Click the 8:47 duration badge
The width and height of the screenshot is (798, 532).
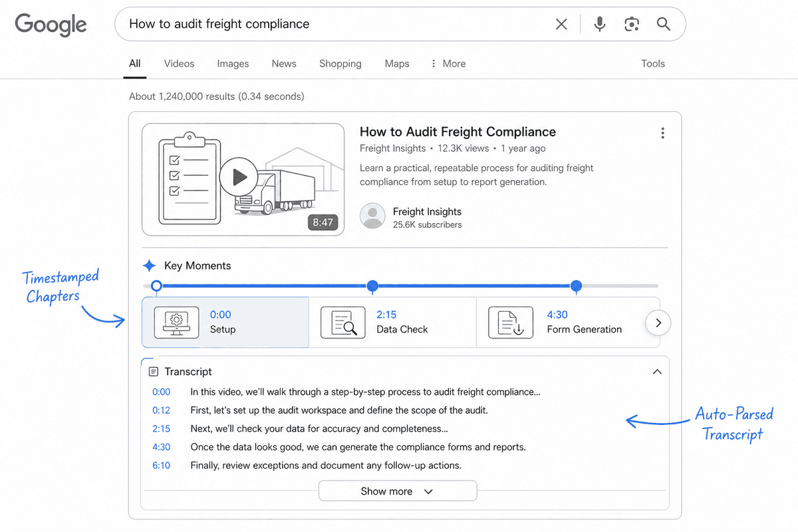click(x=323, y=222)
